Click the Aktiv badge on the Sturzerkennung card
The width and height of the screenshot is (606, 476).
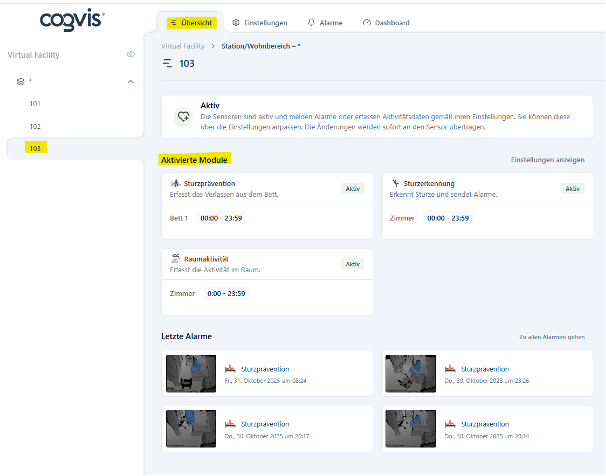coord(572,188)
